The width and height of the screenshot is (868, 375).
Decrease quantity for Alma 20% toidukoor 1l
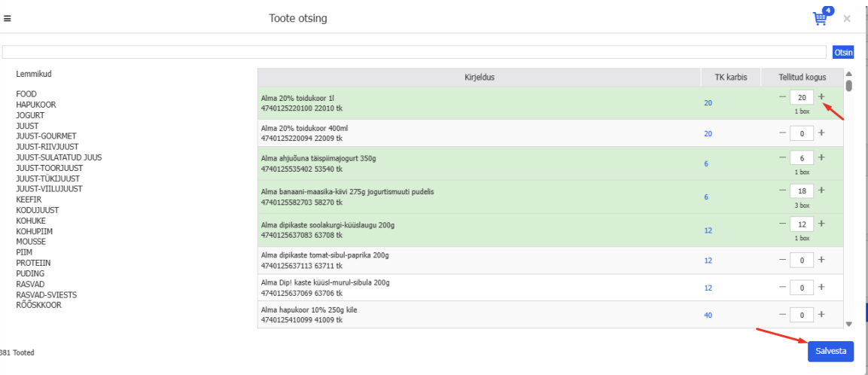(x=783, y=97)
